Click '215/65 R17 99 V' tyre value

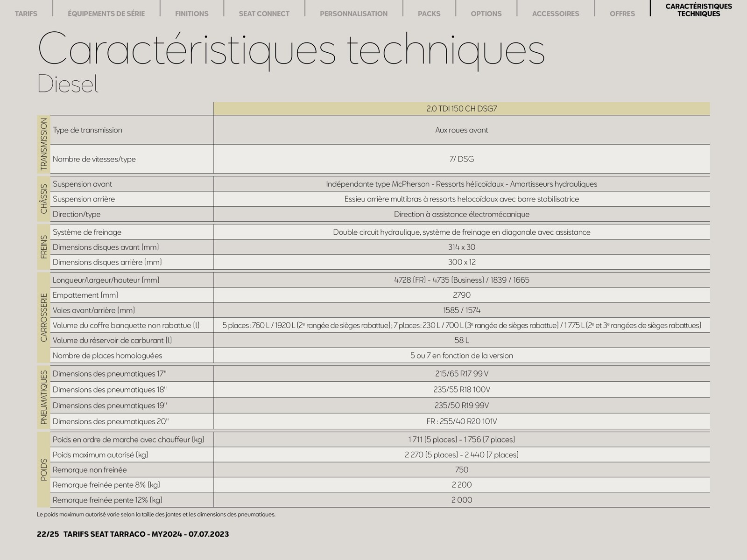pos(462,374)
